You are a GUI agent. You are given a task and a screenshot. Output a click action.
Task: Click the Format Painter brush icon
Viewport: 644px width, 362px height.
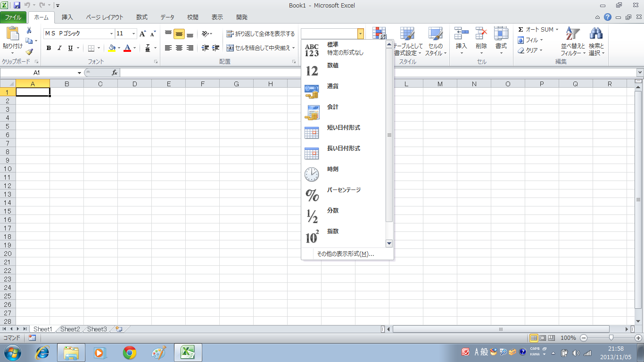(x=29, y=52)
